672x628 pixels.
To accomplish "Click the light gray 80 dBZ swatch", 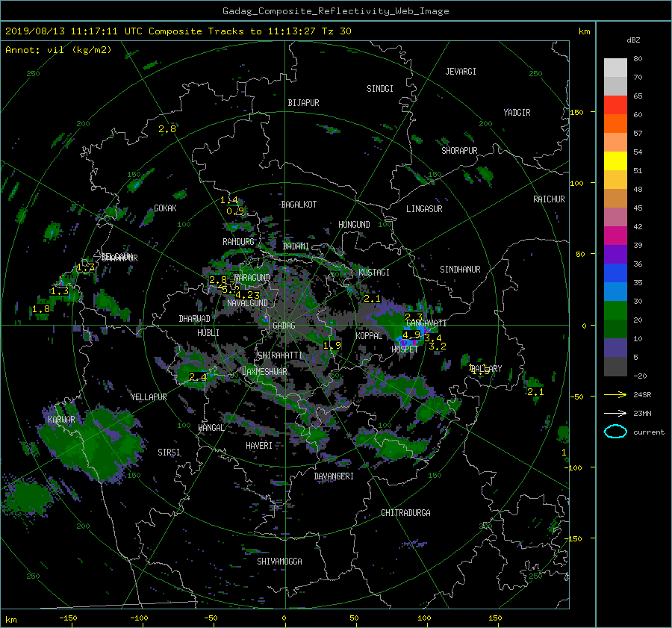I will 615,67.
